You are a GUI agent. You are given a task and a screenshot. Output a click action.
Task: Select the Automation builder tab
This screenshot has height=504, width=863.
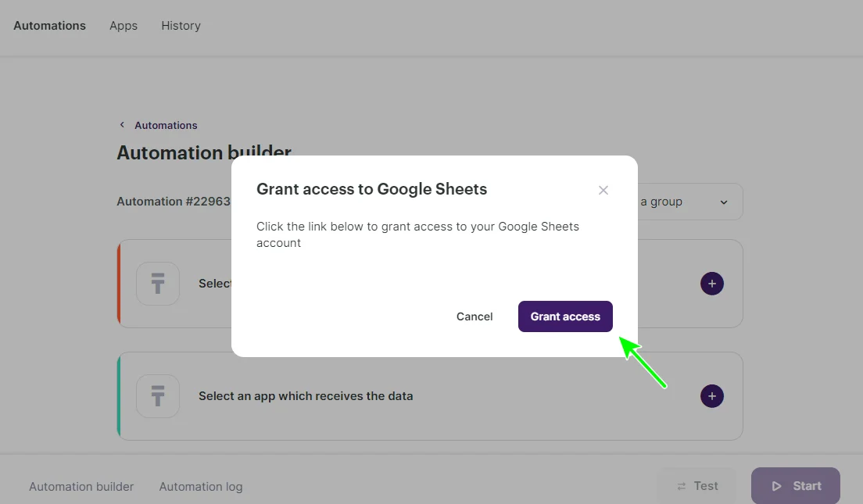[81, 486]
